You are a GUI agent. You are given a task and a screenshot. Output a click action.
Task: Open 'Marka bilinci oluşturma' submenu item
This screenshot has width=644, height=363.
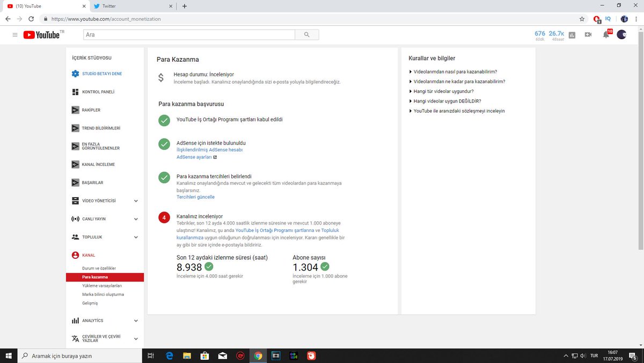coord(103,294)
